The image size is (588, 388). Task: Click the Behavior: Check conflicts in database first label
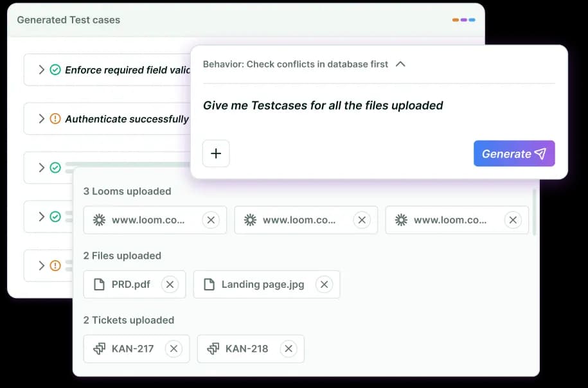[295, 64]
